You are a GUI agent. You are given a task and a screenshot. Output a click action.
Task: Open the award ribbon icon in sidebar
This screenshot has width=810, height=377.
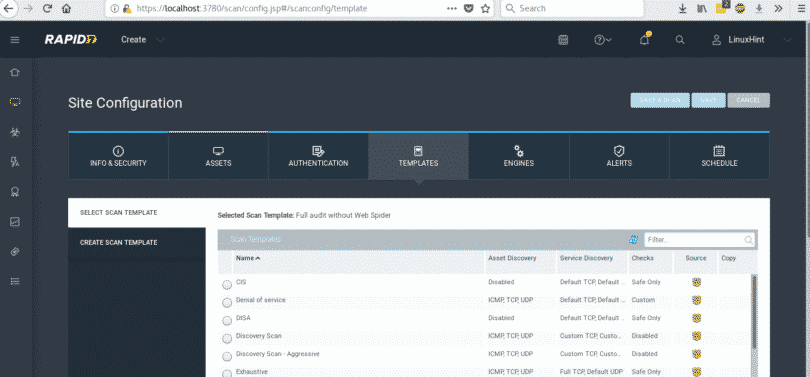(x=15, y=192)
